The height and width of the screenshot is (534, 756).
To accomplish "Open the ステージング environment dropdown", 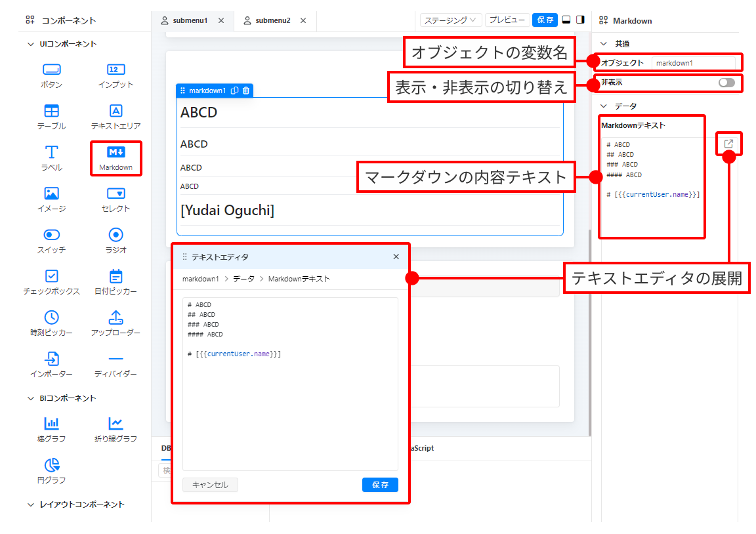I will 451,20.
